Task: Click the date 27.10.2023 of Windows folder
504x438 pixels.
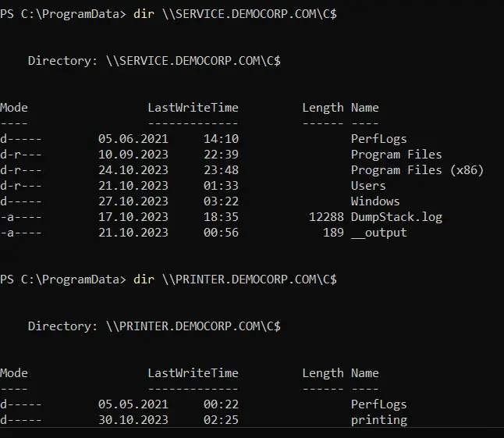Action: (133, 201)
